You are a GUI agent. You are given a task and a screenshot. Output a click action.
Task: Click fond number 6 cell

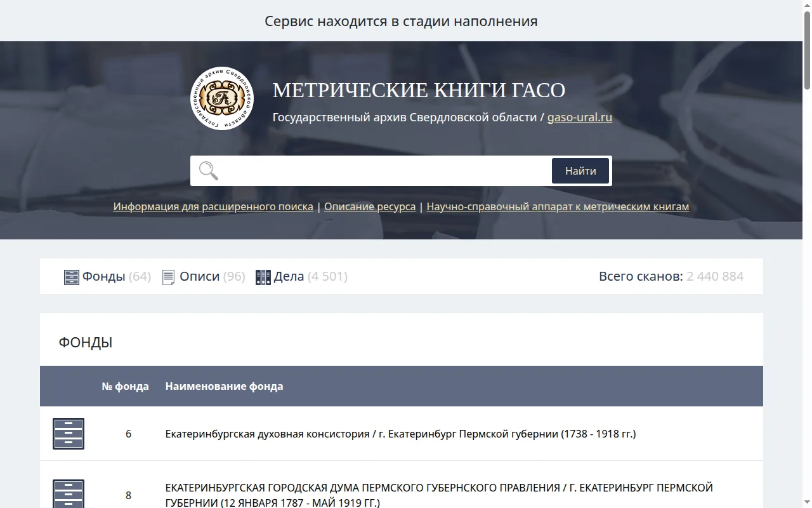128,434
